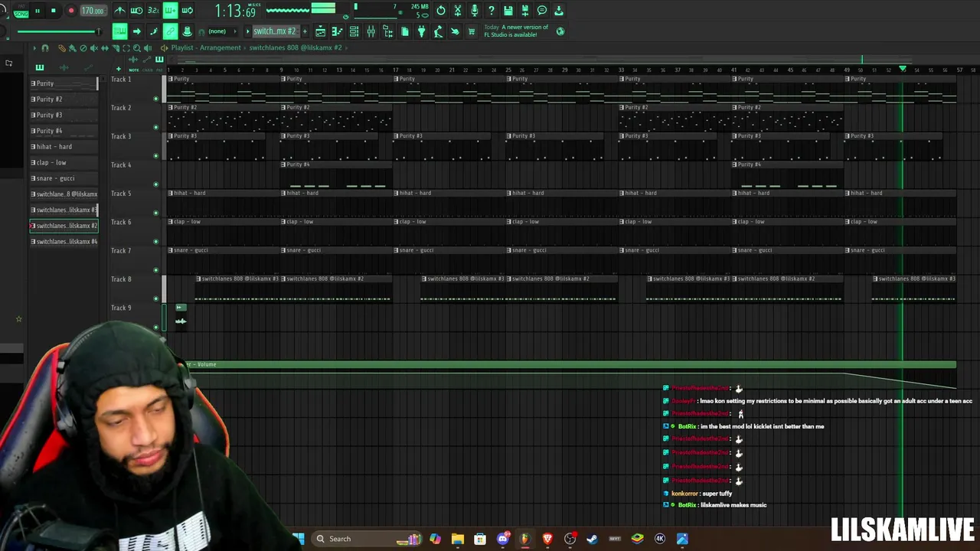Select the playlist mute tool
980x551 pixels.
pos(93,48)
